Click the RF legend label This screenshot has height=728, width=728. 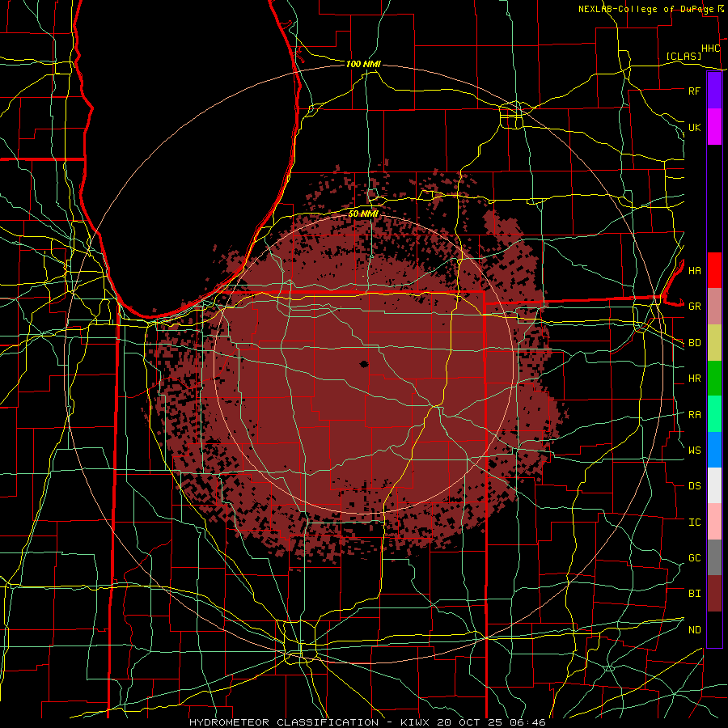[694, 91]
